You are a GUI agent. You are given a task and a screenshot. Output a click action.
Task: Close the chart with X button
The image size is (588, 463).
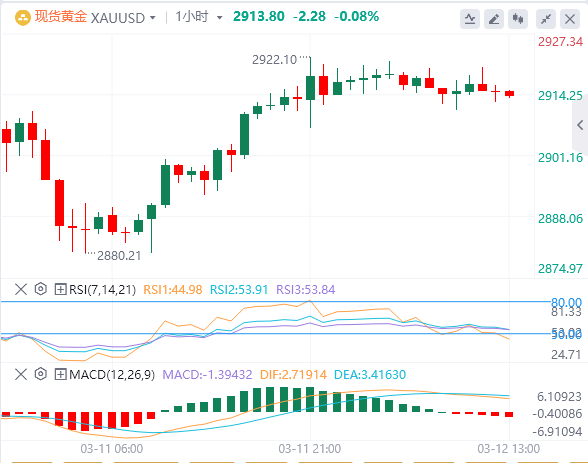click(570, 19)
